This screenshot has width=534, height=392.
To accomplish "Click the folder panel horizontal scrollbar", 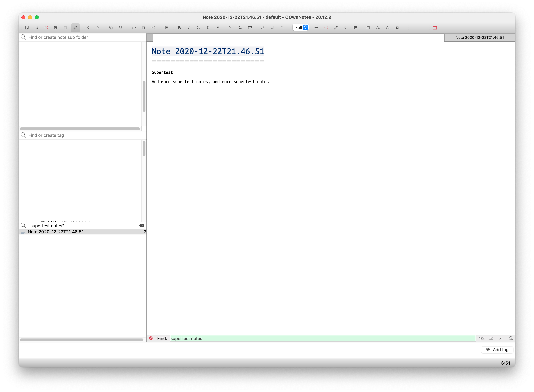I will pyautogui.click(x=80, y=129).
